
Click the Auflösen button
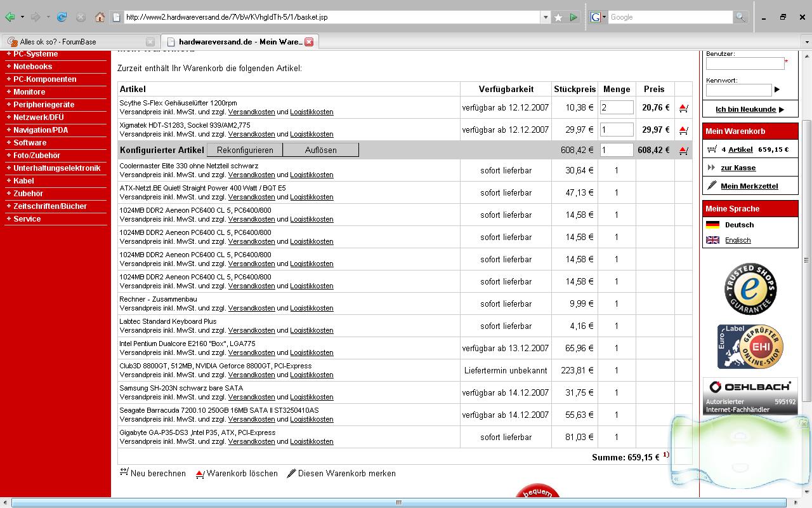pyautogui.click(x=321, y=150)
